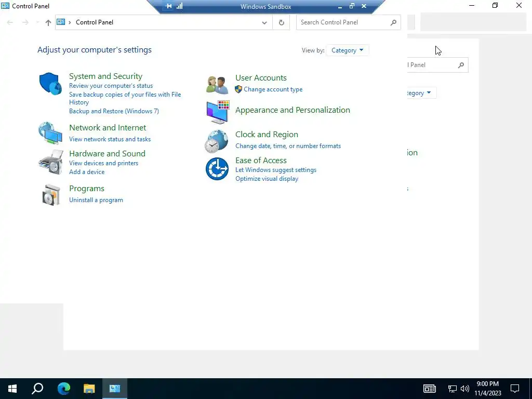
Task: Open the news and interests tray icon
Action: tap(430, 389)
